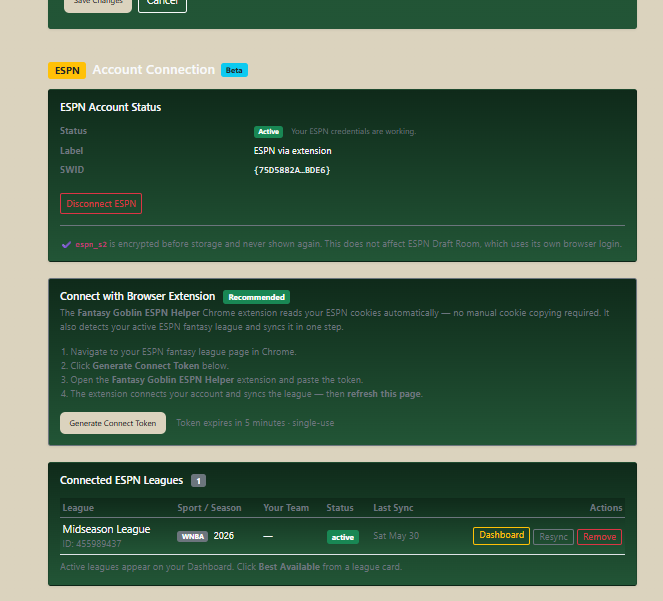
Task: Click the active league status badge
Action: click(x=343, y=537)
